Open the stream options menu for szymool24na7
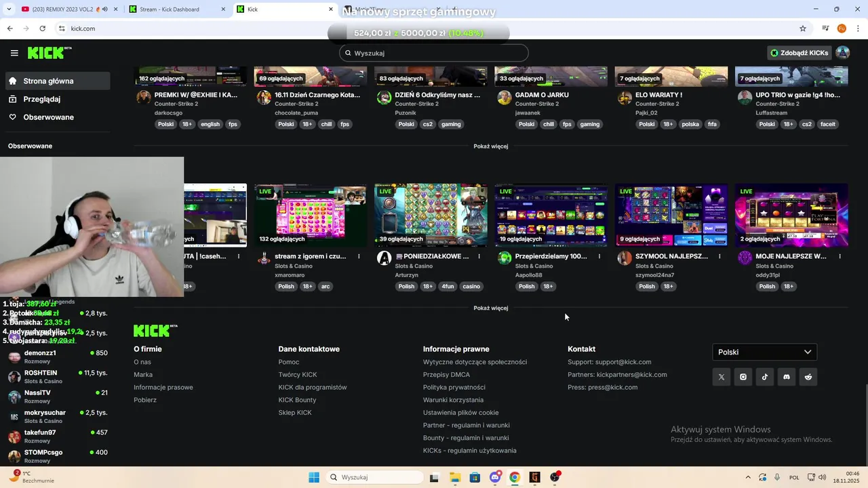868x488 pixels. 719,256
